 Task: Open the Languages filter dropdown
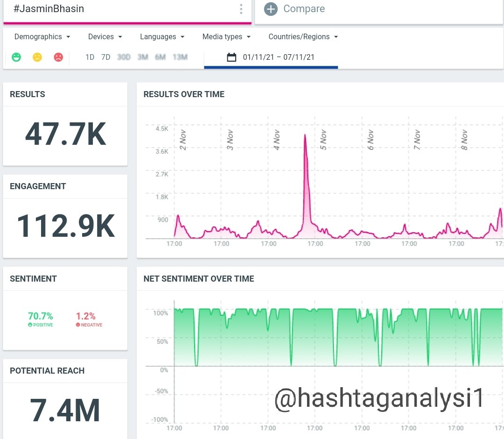pyautogui.click(x=162, y=37)
